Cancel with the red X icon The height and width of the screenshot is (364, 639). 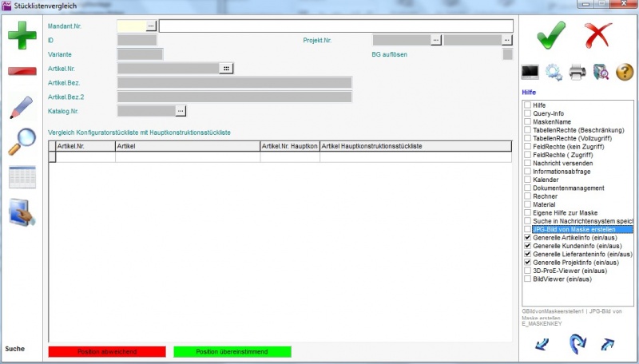coord(597,36)
